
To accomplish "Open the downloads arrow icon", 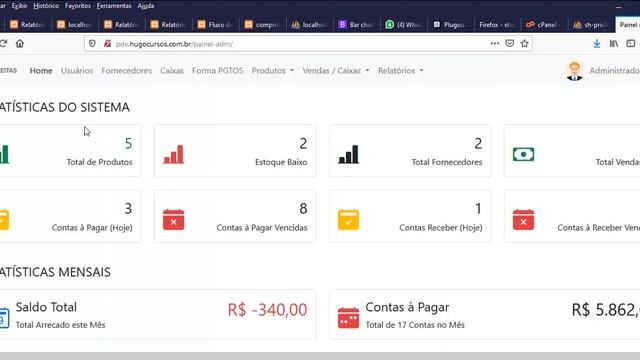I will [x=597, y=44].
